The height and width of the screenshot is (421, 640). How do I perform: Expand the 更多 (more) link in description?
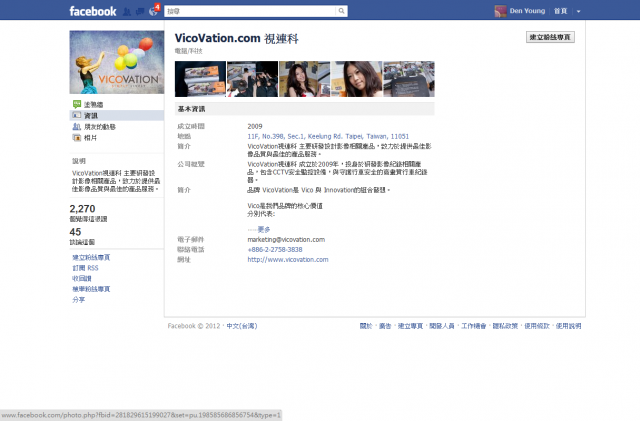coord(264,229)
